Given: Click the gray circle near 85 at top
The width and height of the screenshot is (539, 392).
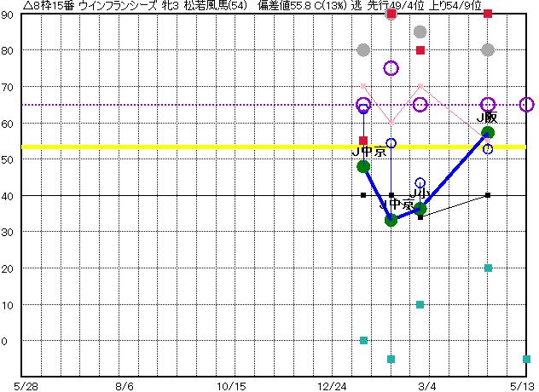Looking at the screenshot, I should 420,32.
